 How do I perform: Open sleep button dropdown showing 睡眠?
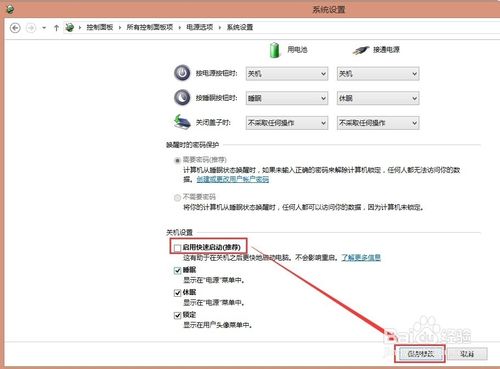pyautogui.click(x=287, y=98)
